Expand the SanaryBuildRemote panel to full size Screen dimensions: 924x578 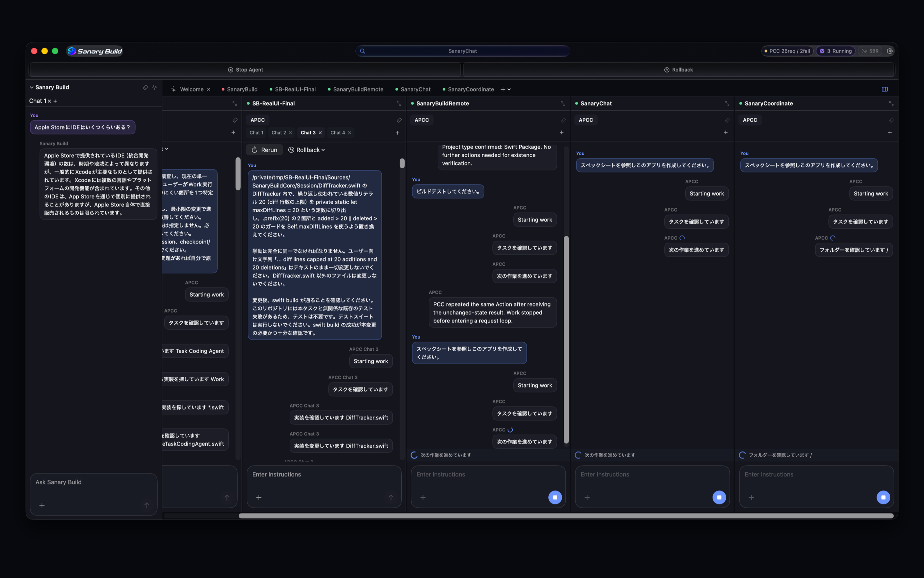[x=563, y=104]
